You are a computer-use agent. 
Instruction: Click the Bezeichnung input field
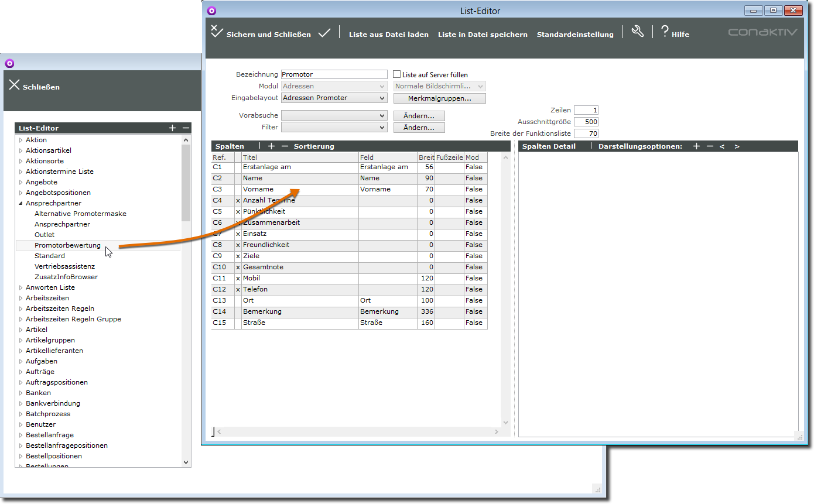[x=334, y=74]
